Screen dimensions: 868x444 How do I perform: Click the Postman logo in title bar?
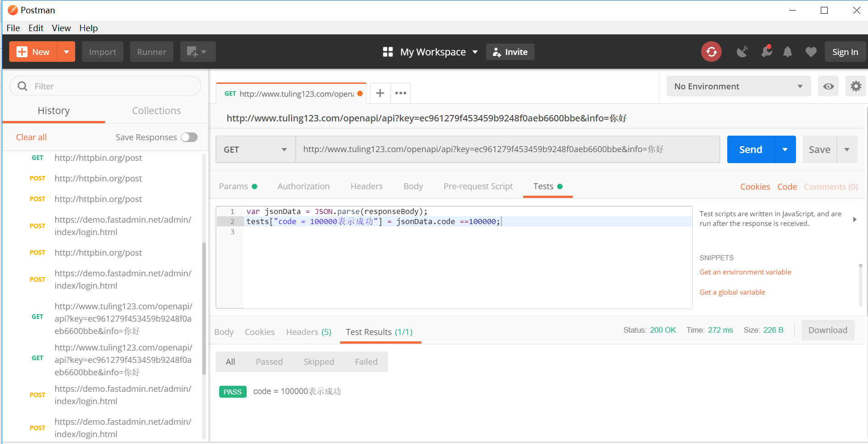tap(12, 10)
